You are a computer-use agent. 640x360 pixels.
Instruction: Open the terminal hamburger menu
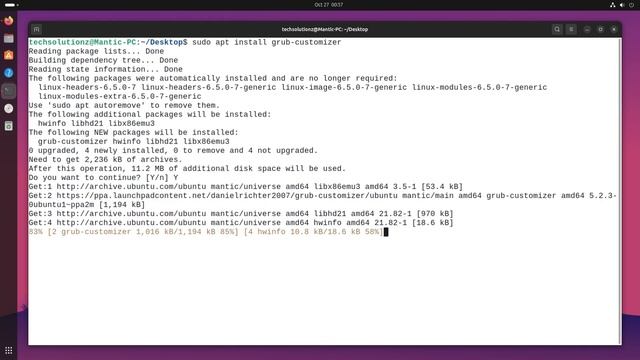571,29
